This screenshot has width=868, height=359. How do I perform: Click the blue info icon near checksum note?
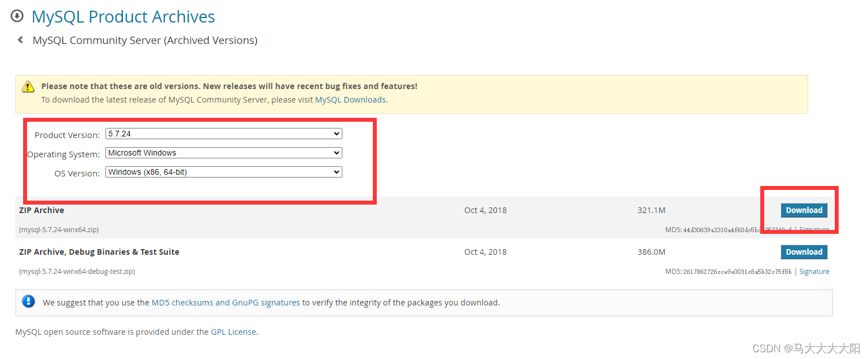[x=28, y=302]
